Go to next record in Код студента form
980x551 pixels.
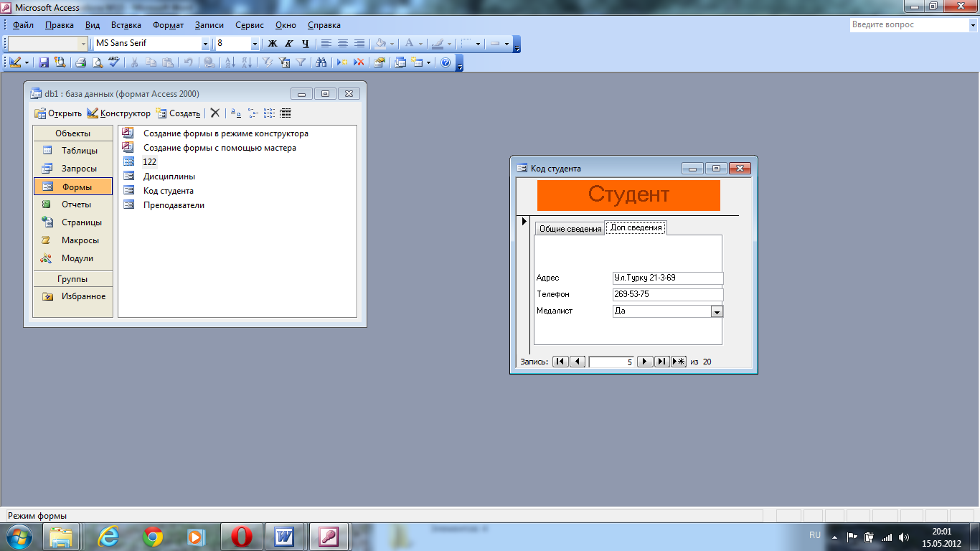click(x=645, y=362)
